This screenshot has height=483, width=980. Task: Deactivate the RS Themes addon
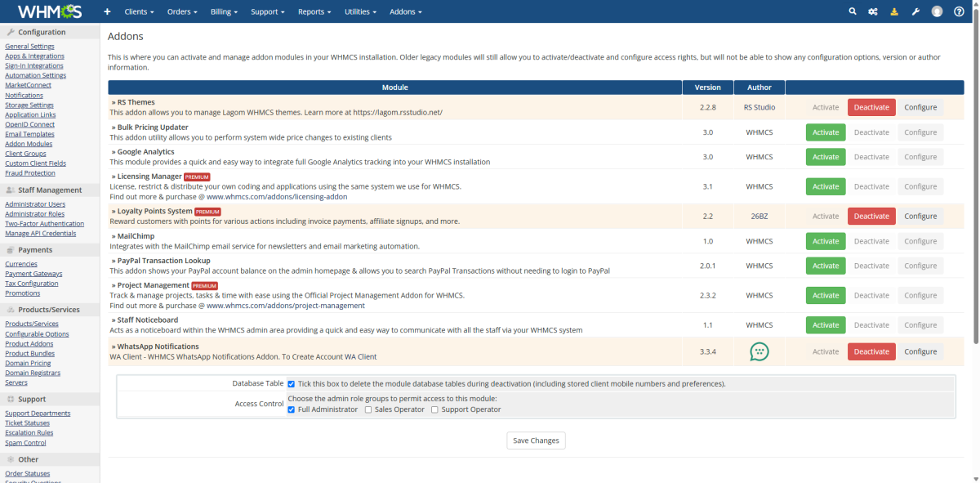click(x=871, y=107)
